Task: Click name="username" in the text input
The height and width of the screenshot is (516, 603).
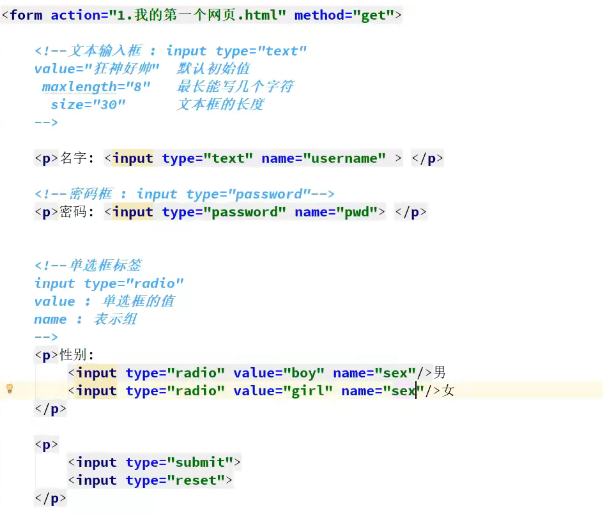Action: [x=323, y=158]
